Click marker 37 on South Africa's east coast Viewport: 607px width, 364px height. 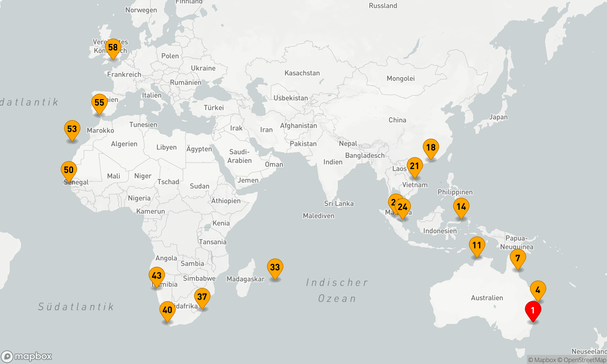point(202,297)
